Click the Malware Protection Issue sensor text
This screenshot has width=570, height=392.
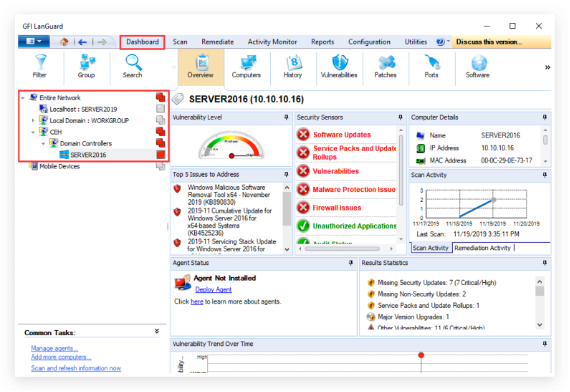(x=354, y=189)
